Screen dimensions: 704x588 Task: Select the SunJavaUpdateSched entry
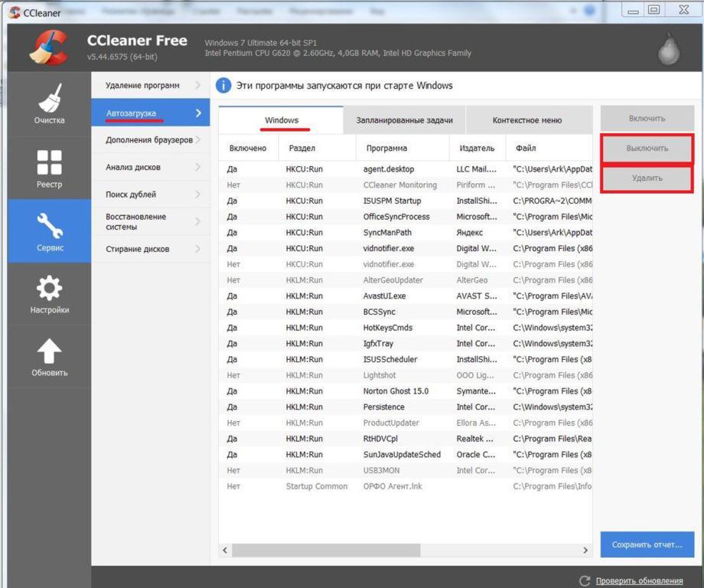point(406,455)
